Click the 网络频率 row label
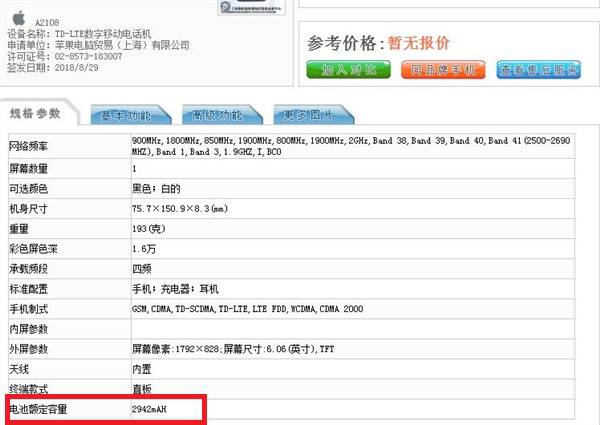 30,146
